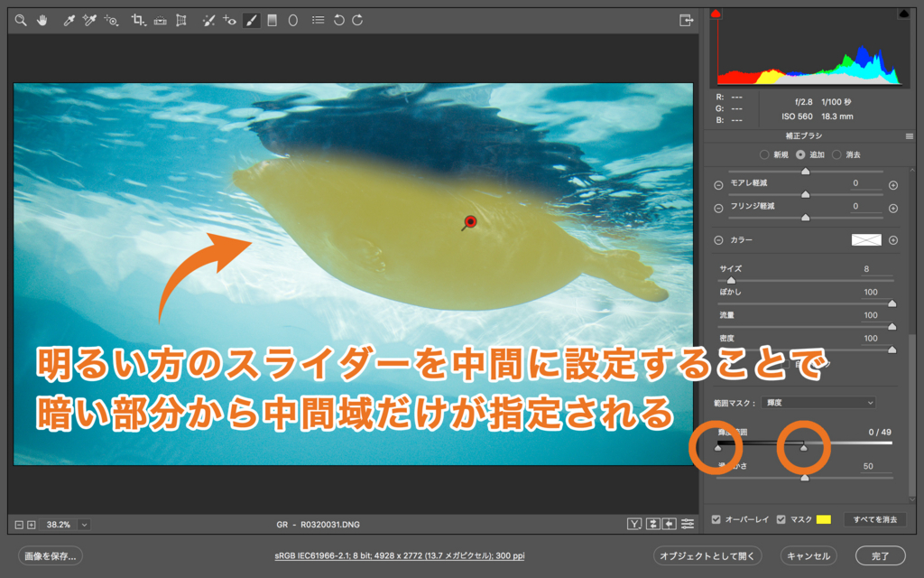
Task: Open workflow options link sRGB IEC61966-2.1
Action: pyautogui.click(x=400, y=555)
